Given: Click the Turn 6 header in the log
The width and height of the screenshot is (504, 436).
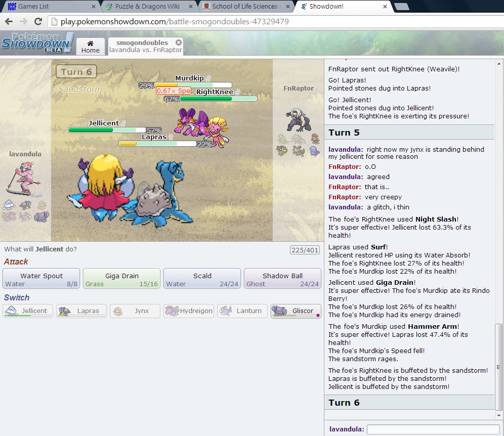Looking at the screenshot, I should click(x=409, y=403).
